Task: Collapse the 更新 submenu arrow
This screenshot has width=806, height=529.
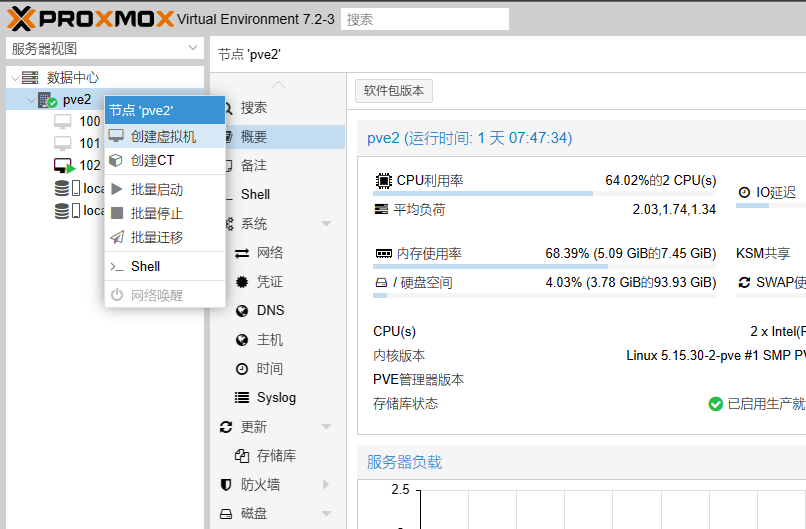Action: (326, 427)
